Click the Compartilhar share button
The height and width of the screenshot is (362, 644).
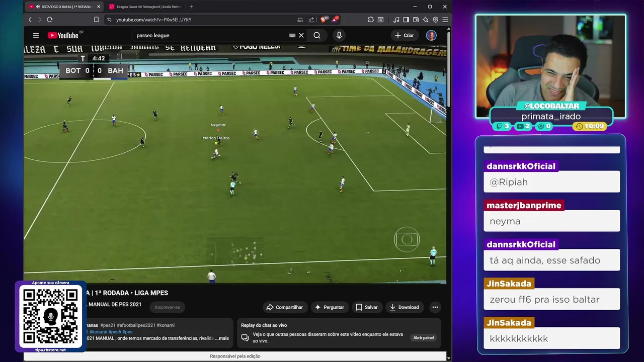pos(285,307)
